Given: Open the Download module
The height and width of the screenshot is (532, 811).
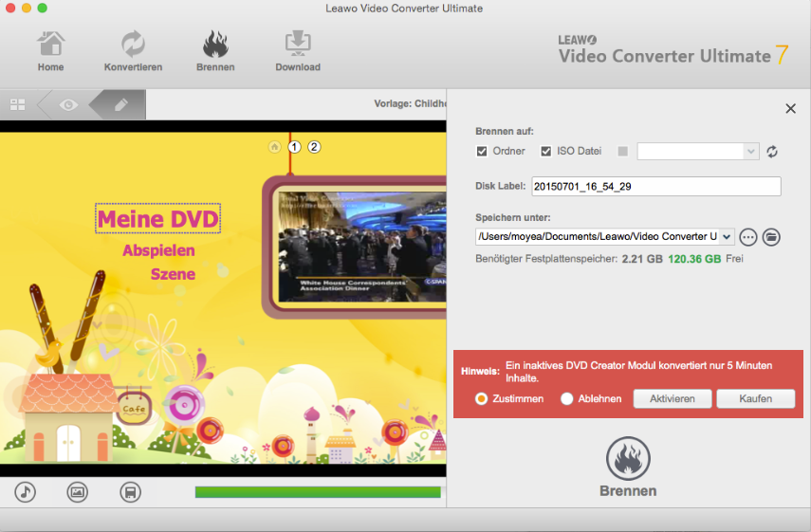Looking at the screenshot, I should click(298, 51).
